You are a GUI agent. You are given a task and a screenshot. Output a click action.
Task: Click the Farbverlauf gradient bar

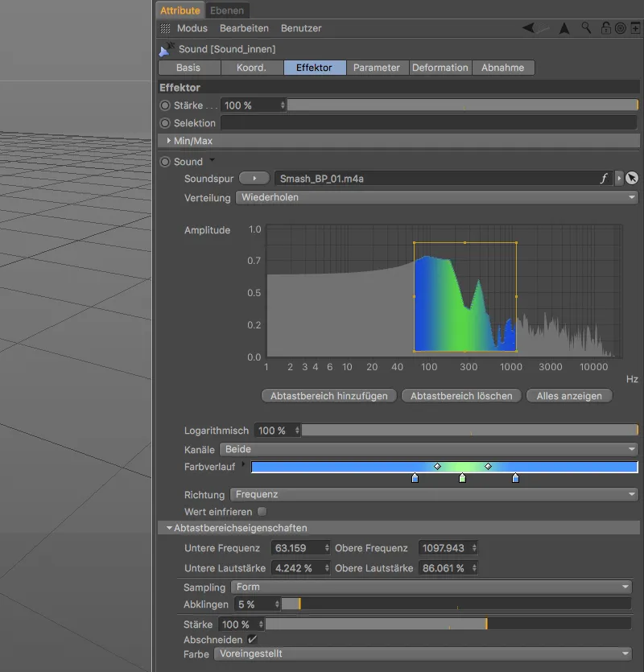(x=444, y=467)
